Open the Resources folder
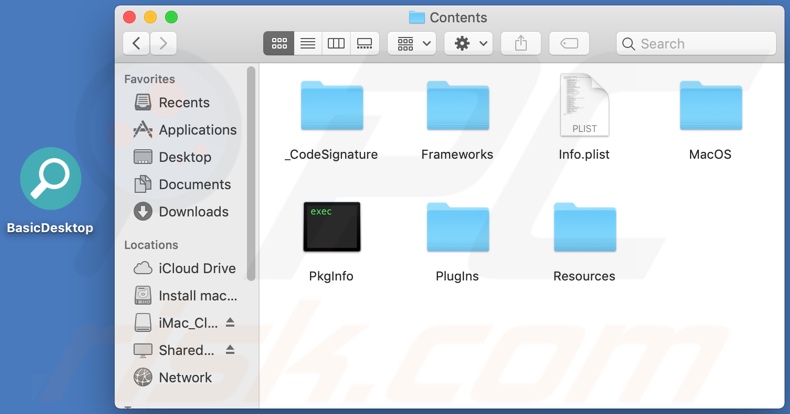Screen dimensions: 790x414 pyautogui.click(x=584, y=228)
